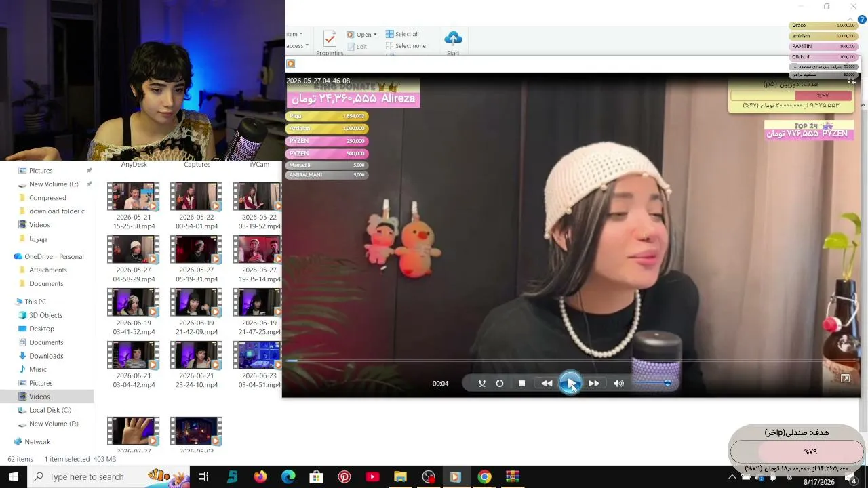Select video 2026-05-27 04-58-29.mp4
868x488 pixels.
(134, 259)
